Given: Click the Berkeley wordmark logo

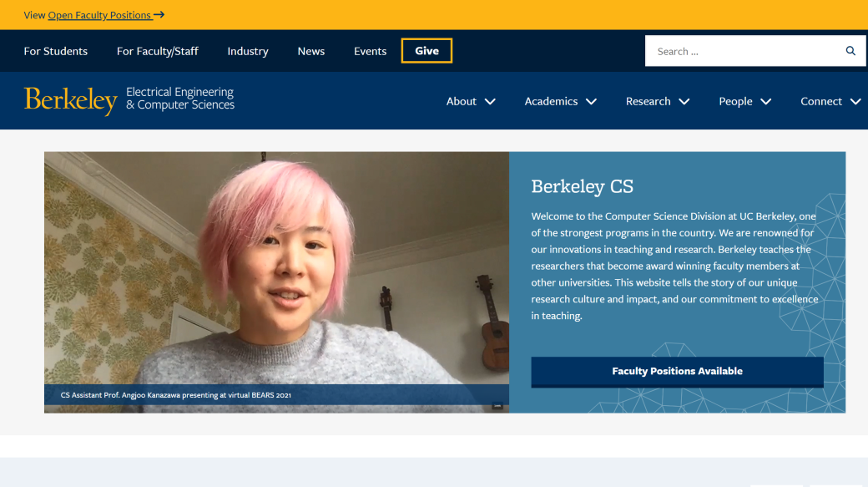Looking at the screenshot, I should (70, 101).
